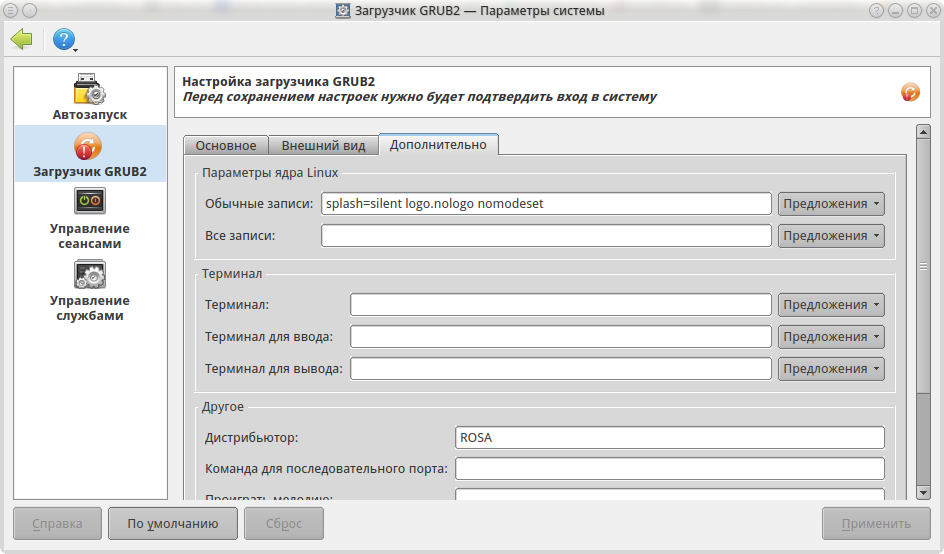944x554 pixels.
Task: Expand Предложения dropdown for Обычные записи
Action: pyautogui.click(x=831, y=204)
